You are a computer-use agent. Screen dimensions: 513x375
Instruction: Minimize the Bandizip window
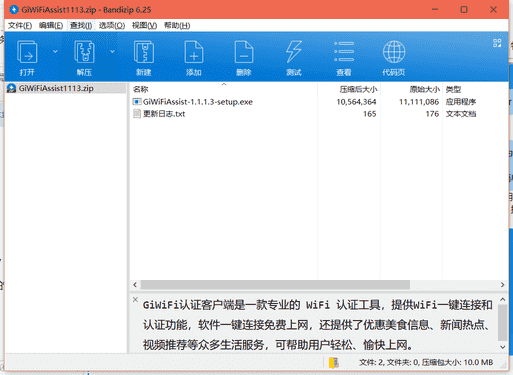pos(435,9)
